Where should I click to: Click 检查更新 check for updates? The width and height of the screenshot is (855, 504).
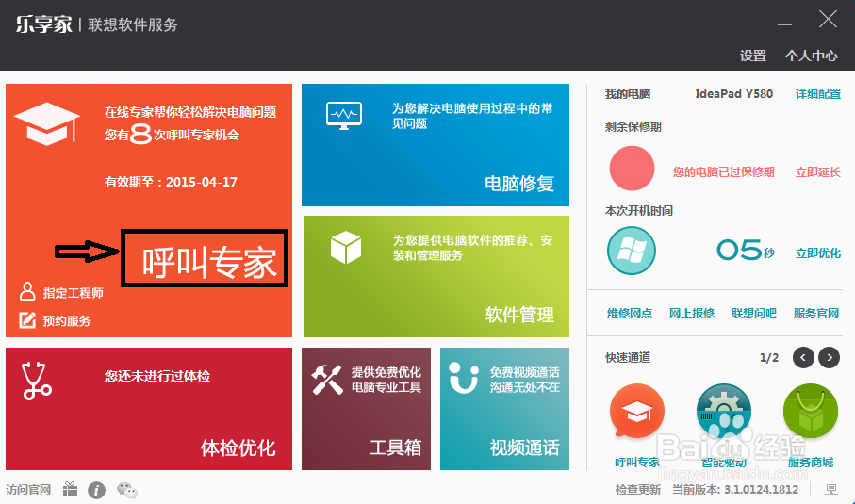(x=638, y=489)
